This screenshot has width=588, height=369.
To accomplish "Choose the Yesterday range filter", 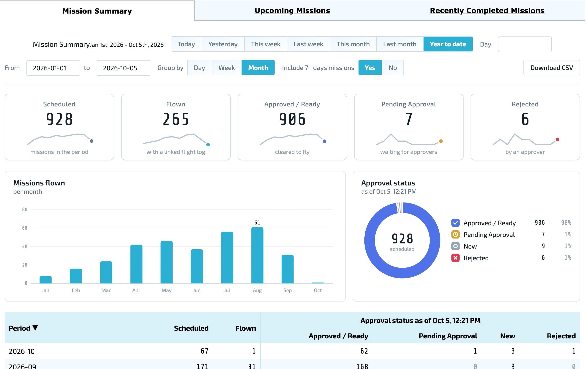I will (x=223, y=44).
